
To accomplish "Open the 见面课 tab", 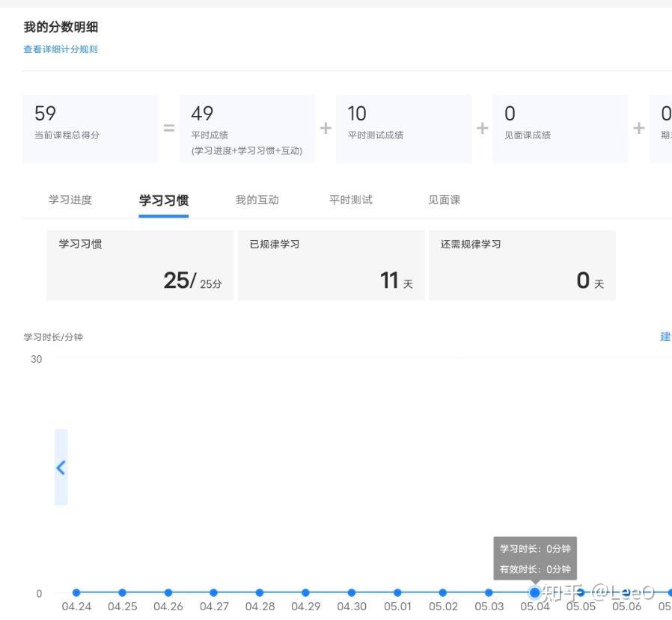I will point(444,200).
